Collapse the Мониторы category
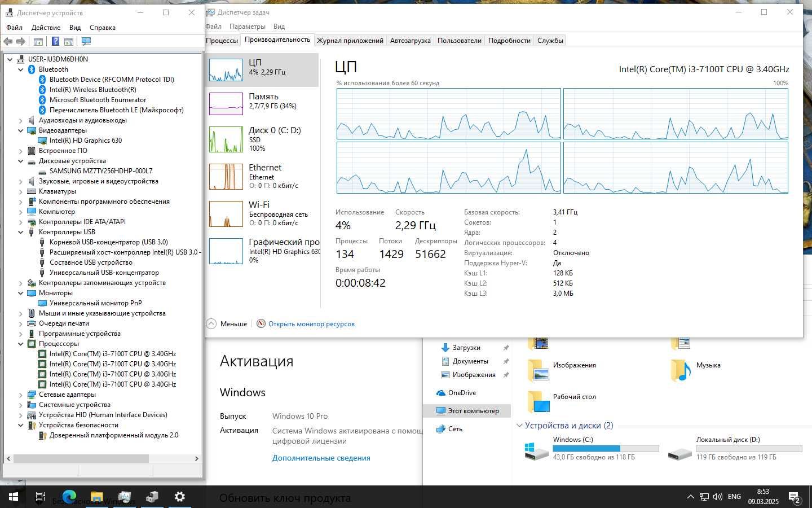The width and height of the screenshot is (812, 508). (21, 293)
